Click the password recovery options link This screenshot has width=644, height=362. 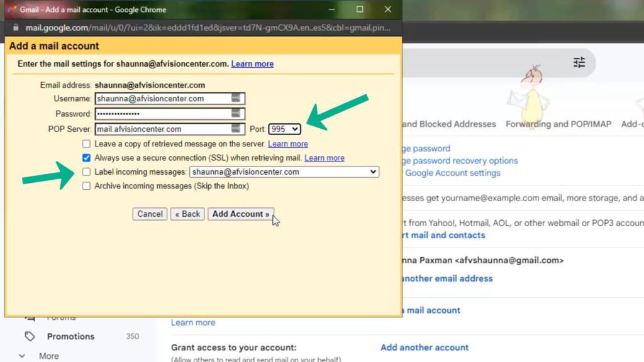coord(460,160)
